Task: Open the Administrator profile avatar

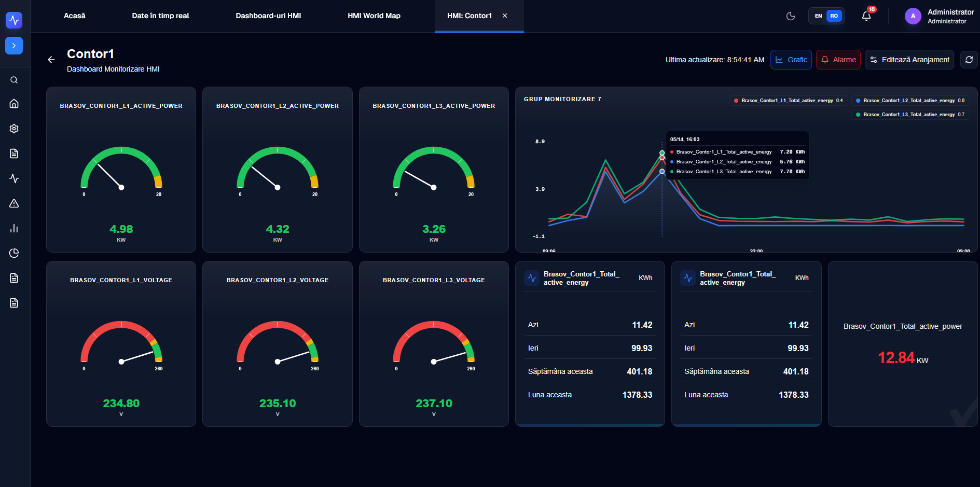Action: pos(913,16)
